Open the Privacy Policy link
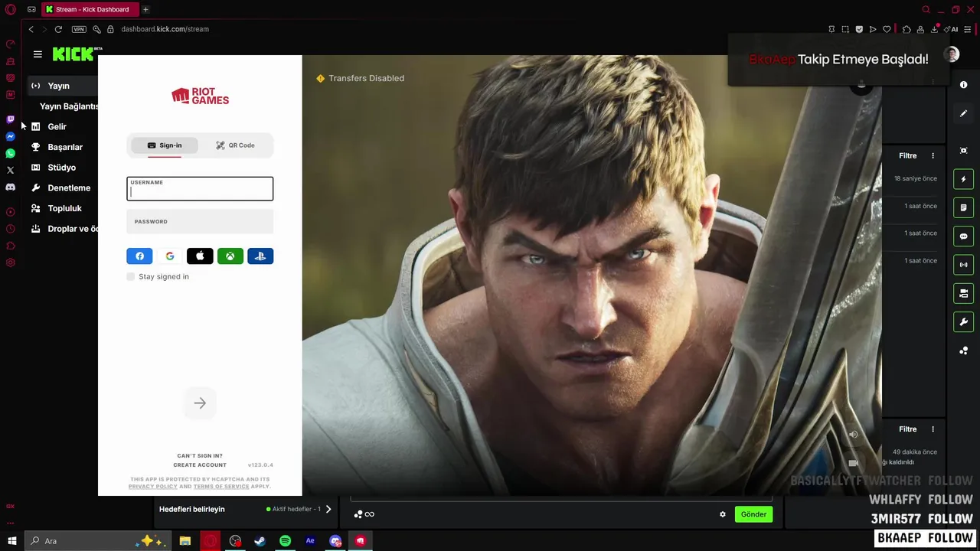Screen dimensions: 980x551 click(x=152, y=487)
